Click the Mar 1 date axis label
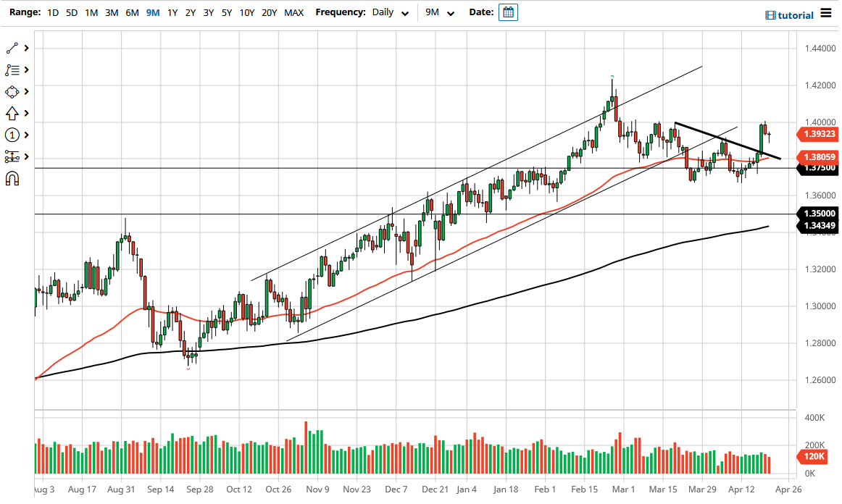Image resolution: width=842 pixels, height=504 pixels. [x=623, y=490]
